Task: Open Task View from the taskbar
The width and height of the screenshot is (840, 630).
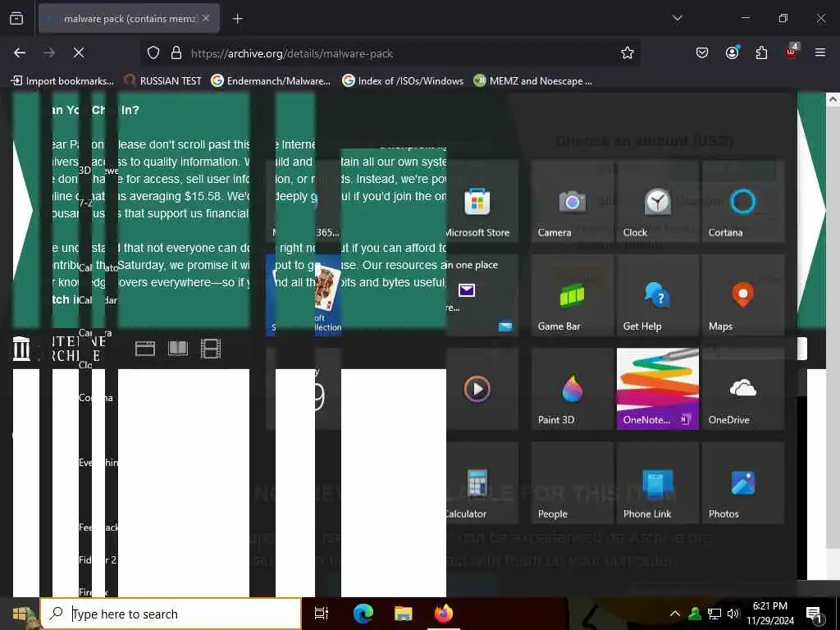Action: pyautogui.click(x=322, y=614)
